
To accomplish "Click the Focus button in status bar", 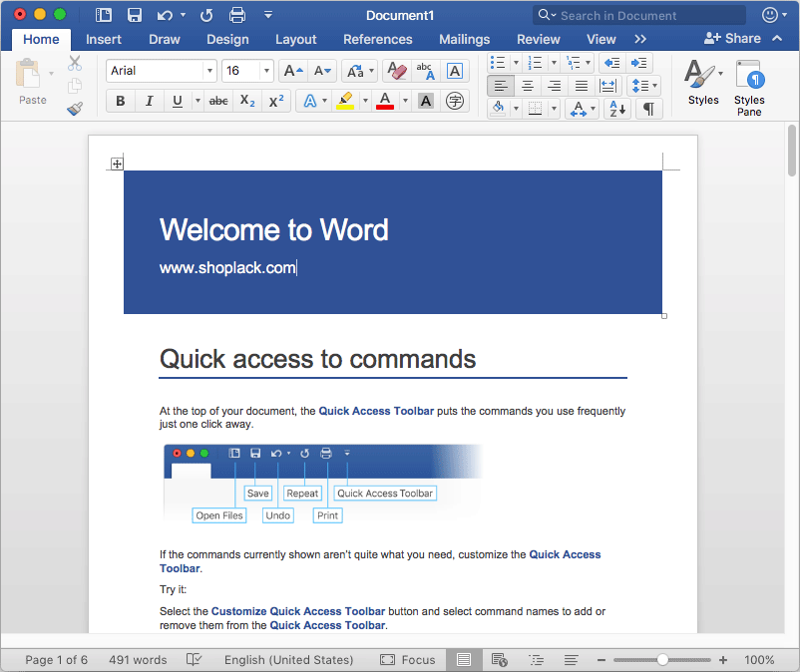I will coord(408,660).
